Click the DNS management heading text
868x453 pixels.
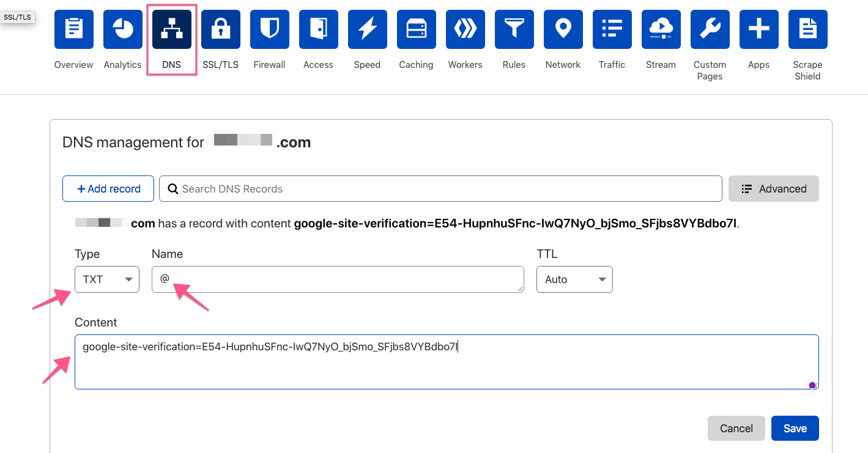click(x=187, y=142)
